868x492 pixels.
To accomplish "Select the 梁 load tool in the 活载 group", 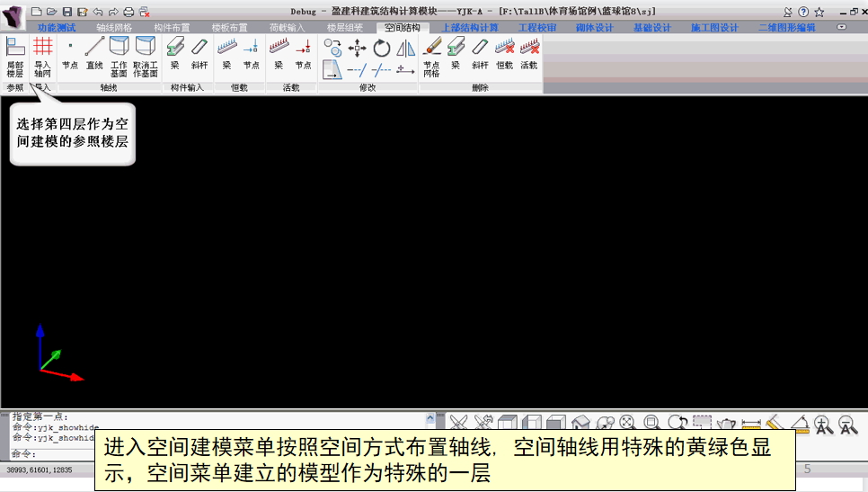I will [279, 54].
